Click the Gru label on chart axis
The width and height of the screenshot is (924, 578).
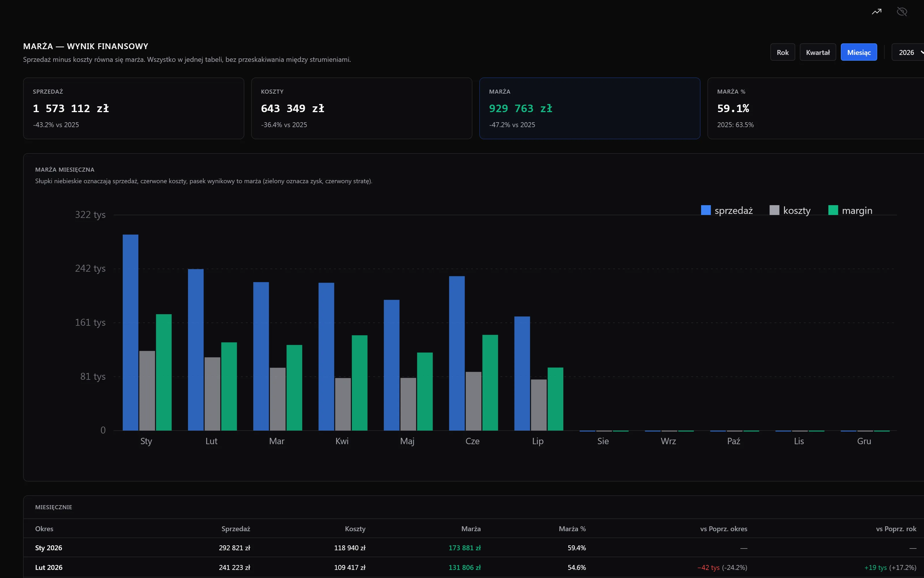point(864,441)
